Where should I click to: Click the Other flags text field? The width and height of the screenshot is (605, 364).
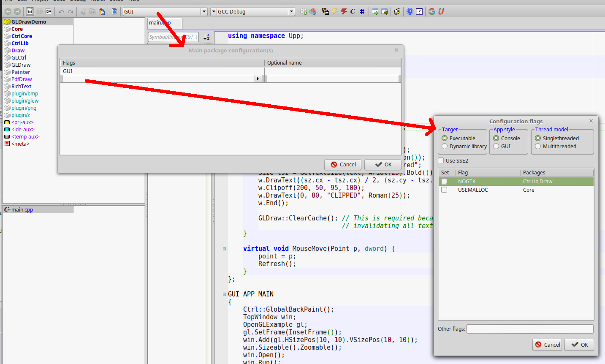(x=530, y=329)
